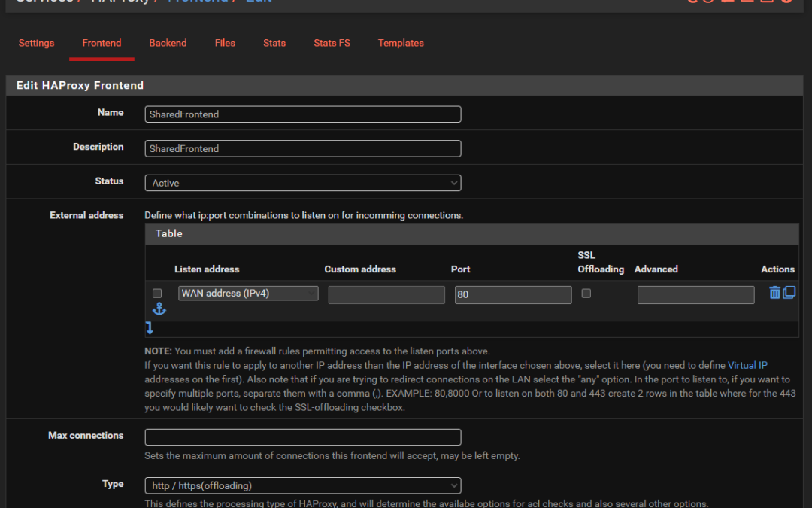
Task: Enable the SSL Offloading checkbox
Action: tap(586, 294)
